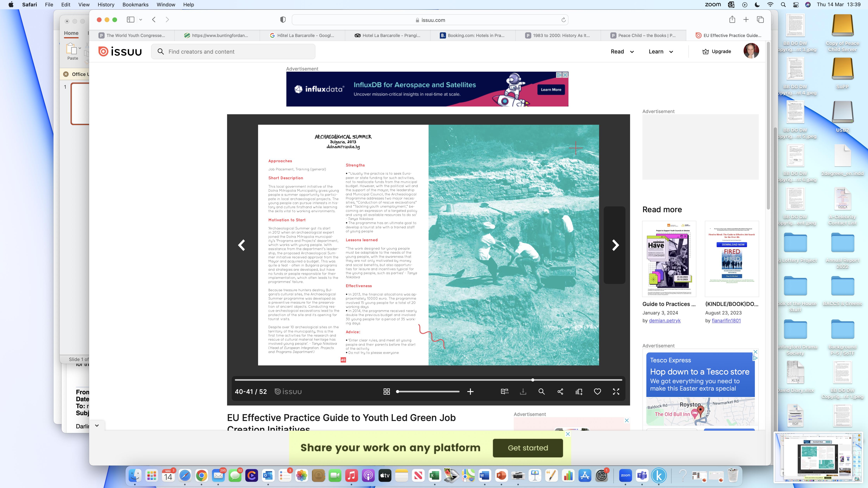Expand the Read dropdown menu
Screen dimensions: 868x488
(622, 52)
